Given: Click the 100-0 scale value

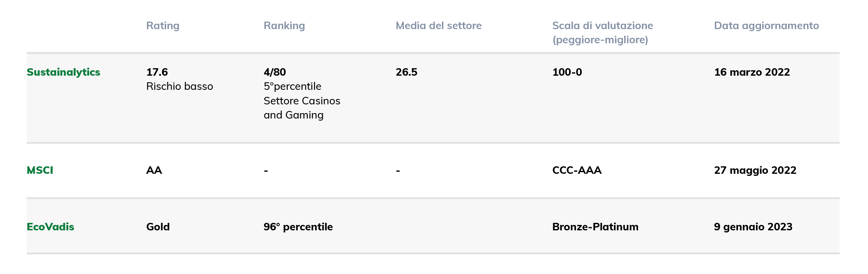Looking at the screenshot, I should click(x=567, y=72).
